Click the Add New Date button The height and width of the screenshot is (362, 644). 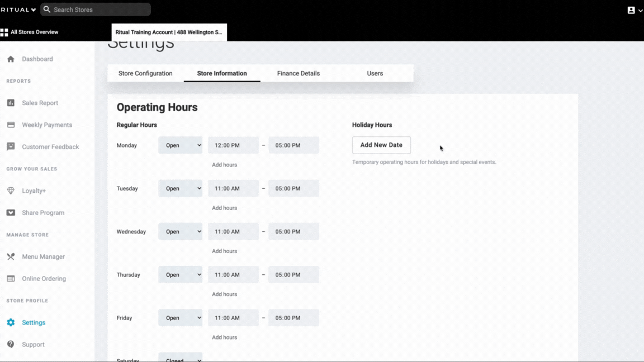[381, 145]
